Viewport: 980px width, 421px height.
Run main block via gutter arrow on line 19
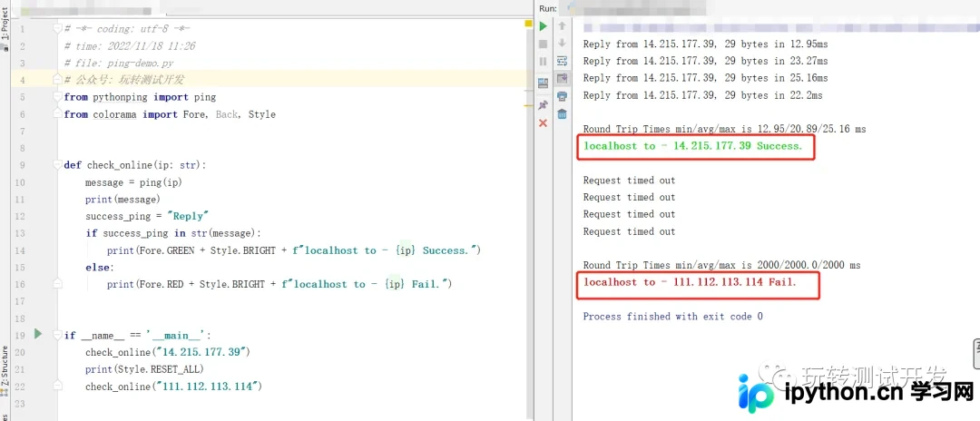pyautogui.click(x=38, y=334)
